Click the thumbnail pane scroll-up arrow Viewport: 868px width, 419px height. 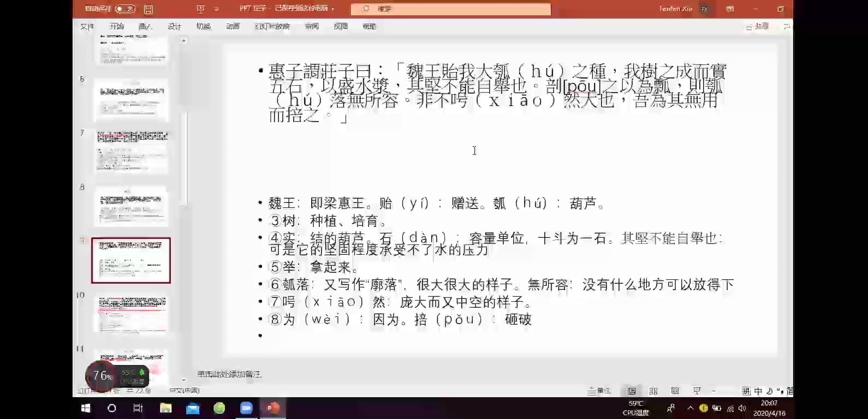(x=184, y=41)
